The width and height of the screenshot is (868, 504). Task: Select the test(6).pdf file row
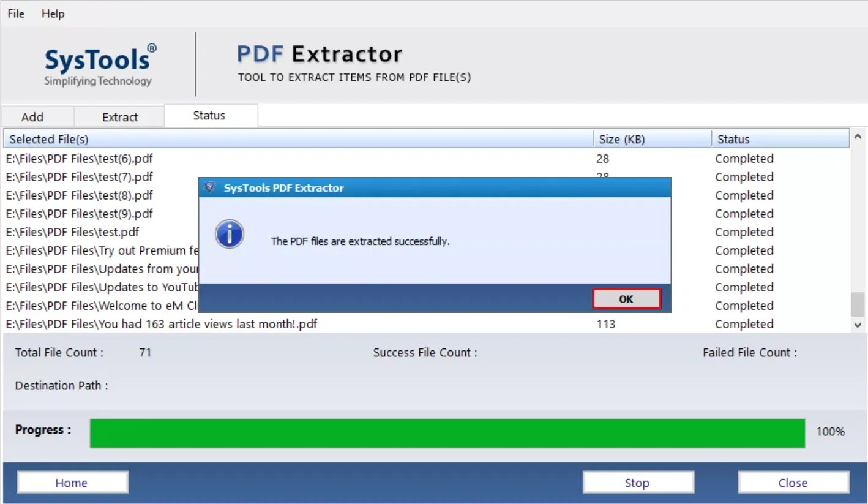pyautogui.click(x=92, y=158)
